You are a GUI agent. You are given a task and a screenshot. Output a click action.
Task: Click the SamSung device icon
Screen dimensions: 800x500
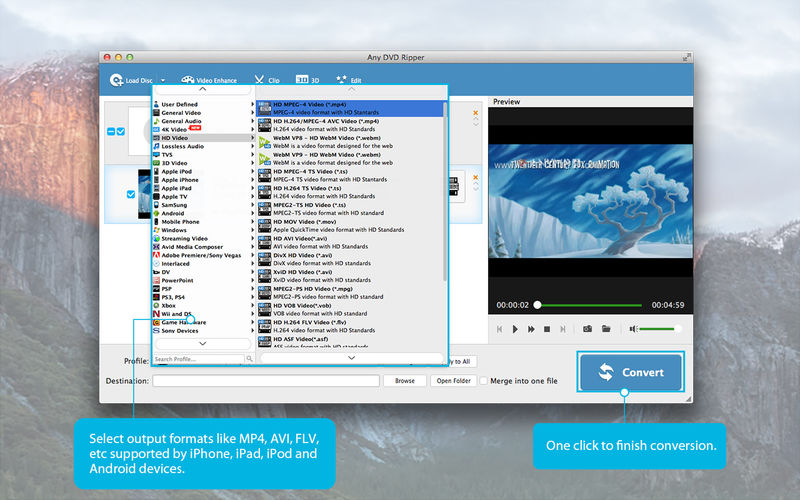coord(157,205)
